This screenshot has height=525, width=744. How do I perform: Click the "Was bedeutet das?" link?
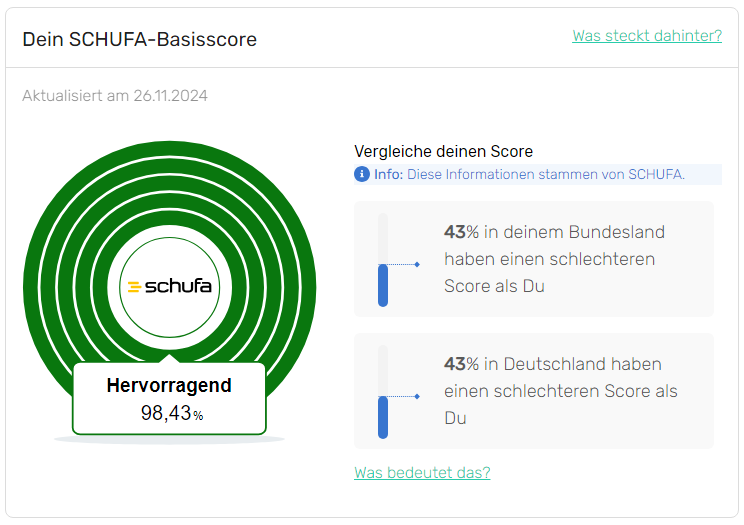(422, 472)
